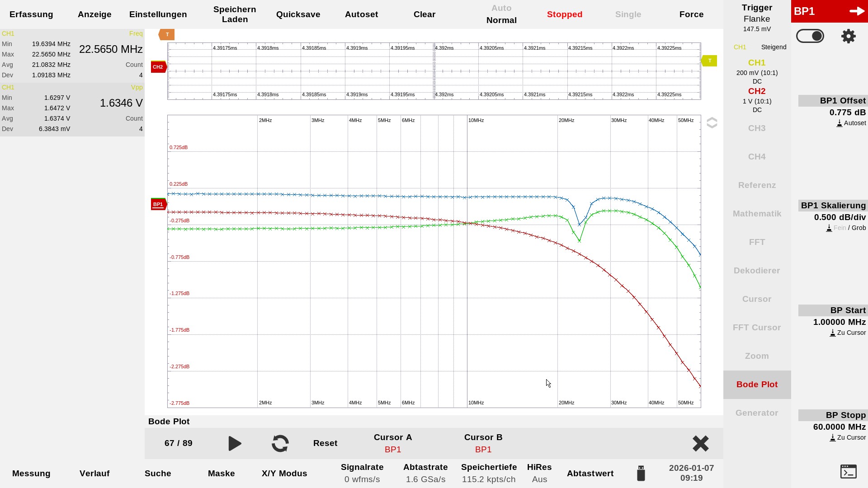Open the Einstellungen menu
Screen dimensions: 868x488
tap(158, 14)
